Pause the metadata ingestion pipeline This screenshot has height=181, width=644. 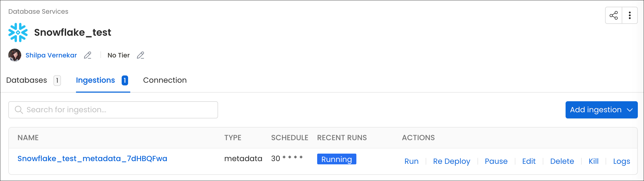click(496, 161)
